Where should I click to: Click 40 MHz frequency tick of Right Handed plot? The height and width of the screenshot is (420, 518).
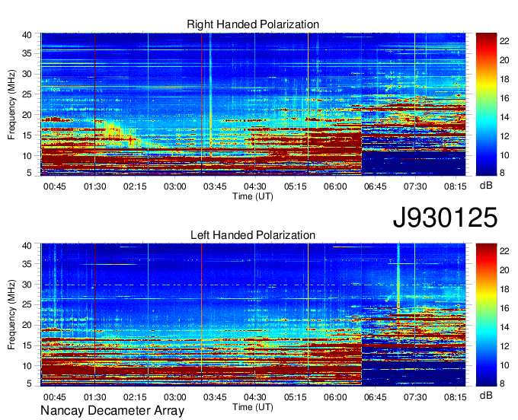(27, 35)
